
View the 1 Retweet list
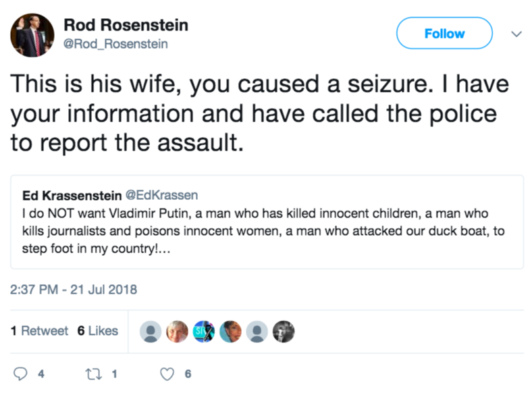[x=40, y=331]
